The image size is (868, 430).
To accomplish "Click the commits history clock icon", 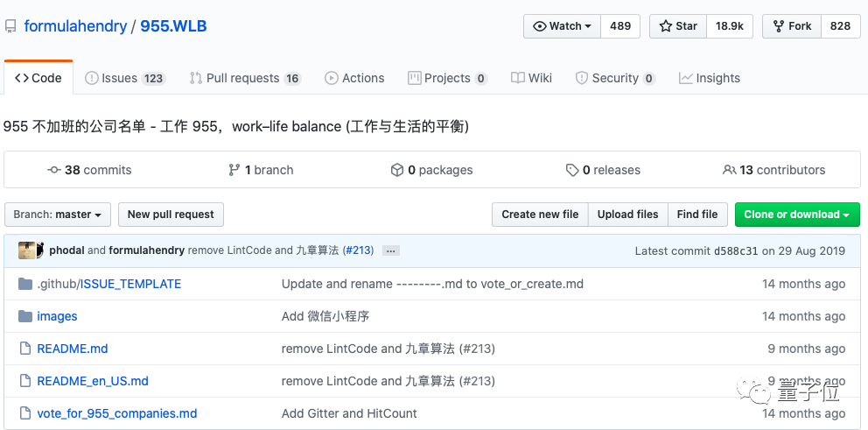I will pos(54,170).
